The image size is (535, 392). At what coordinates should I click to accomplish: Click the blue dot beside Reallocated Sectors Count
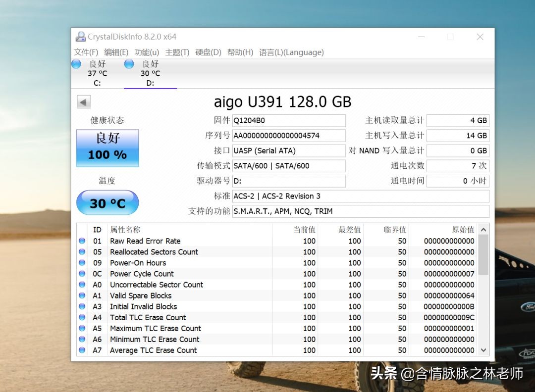(x=81, y=252)
